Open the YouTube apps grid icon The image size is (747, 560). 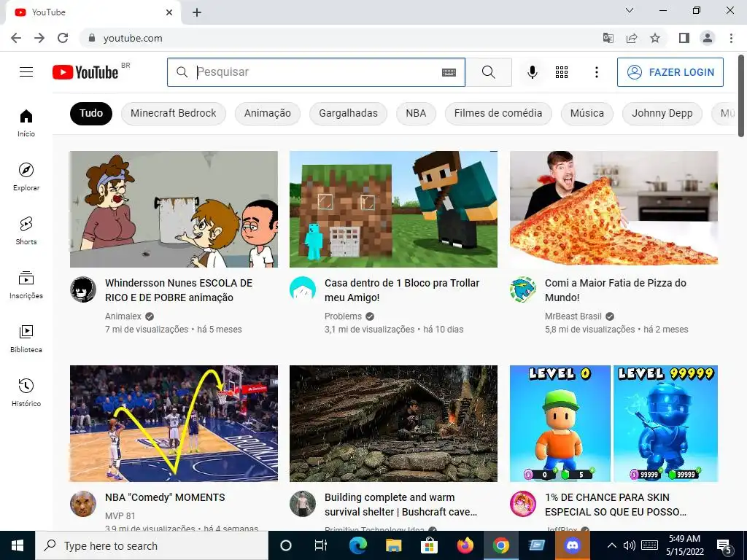coord(562,72)
